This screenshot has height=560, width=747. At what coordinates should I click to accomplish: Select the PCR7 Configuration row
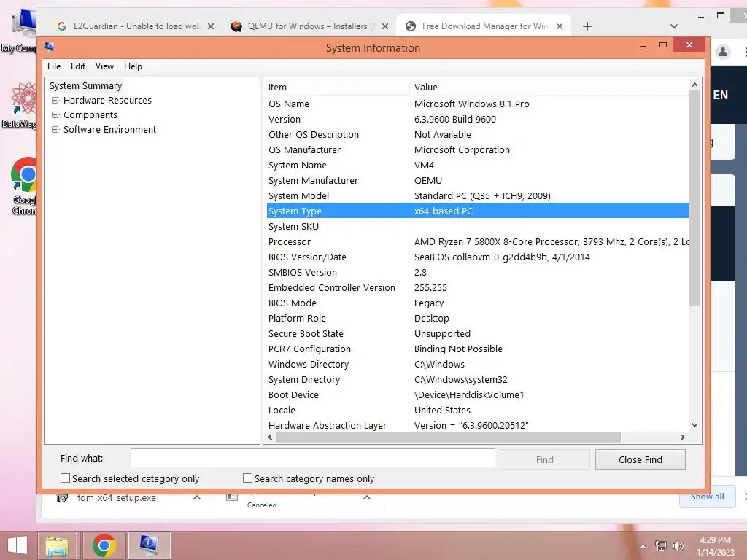(477, 349)
